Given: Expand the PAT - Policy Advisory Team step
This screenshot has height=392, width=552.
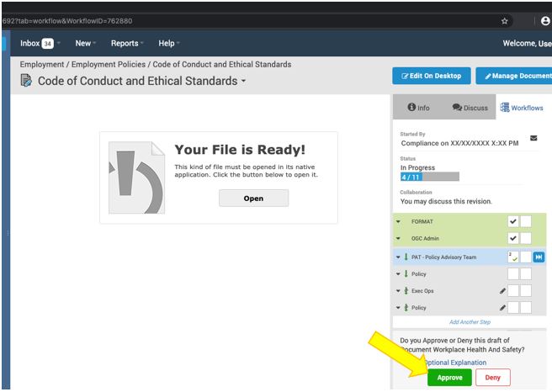Looking at the screenshot, I should [x=398, y=257].
